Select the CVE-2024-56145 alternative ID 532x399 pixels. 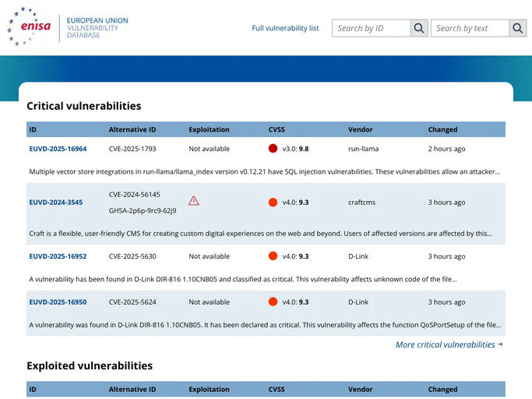coord(134,195)
